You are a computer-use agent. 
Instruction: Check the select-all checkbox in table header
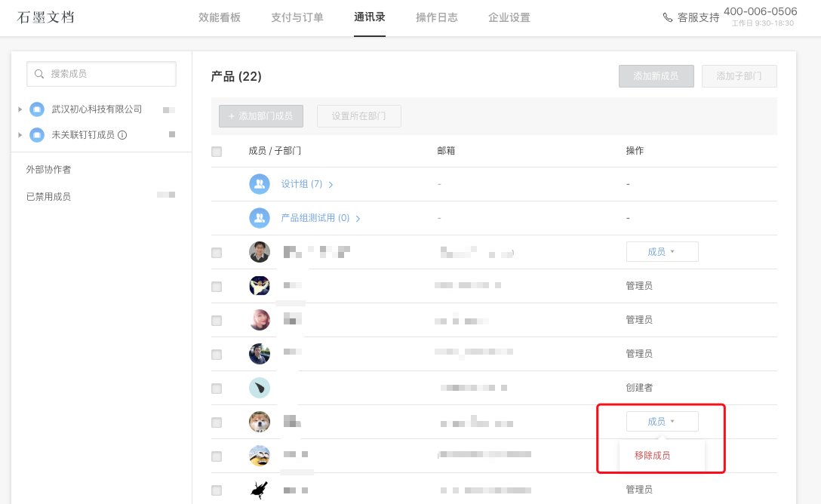tap(217, 151)
